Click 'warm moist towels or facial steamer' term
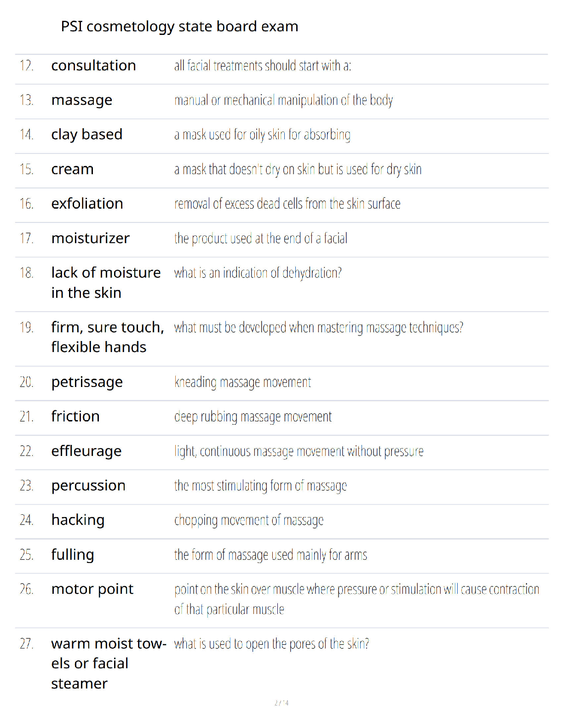The width and height of the screenshot is (563, 728). [x=109, y=664]
